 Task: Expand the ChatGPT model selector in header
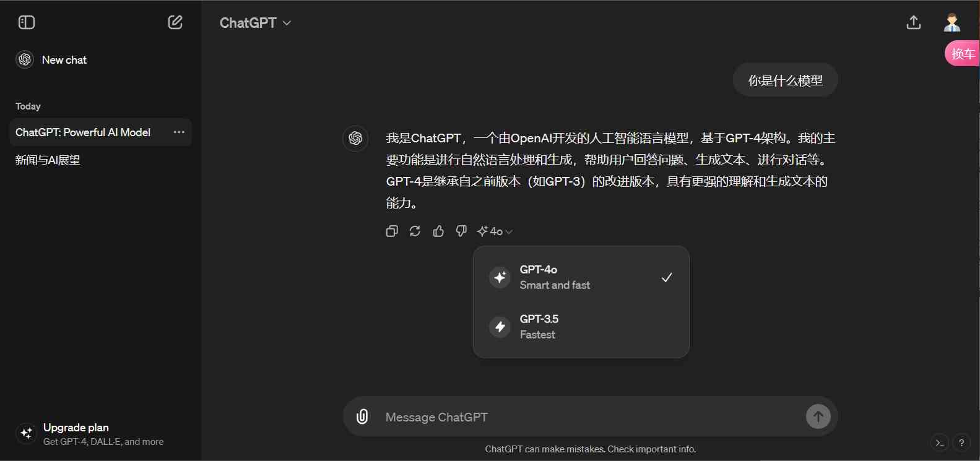point(255,23)
